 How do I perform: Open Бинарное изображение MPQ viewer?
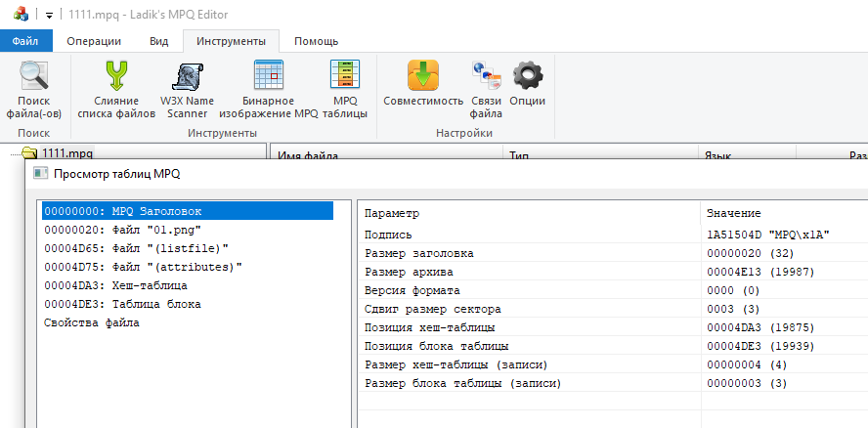coord(269,90)
